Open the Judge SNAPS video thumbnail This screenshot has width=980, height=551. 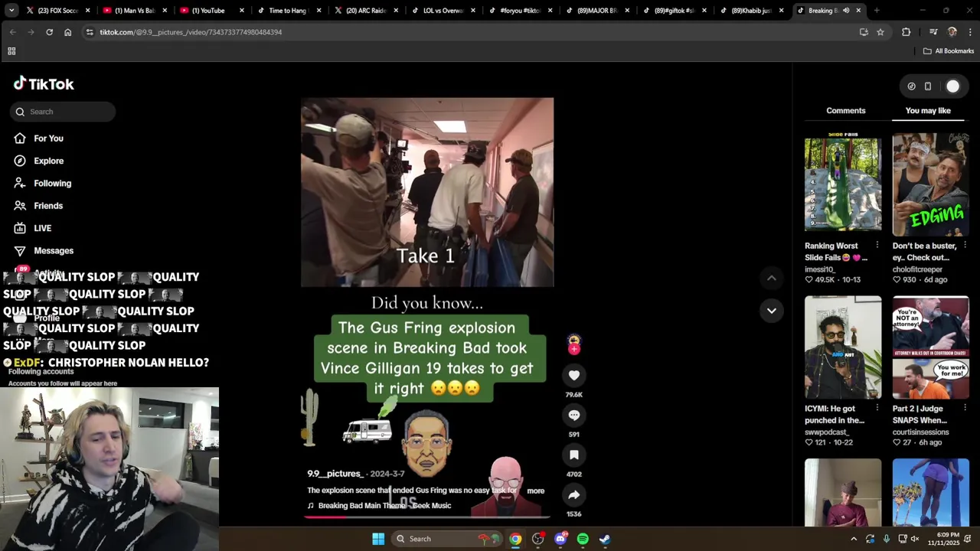[931, 347]
